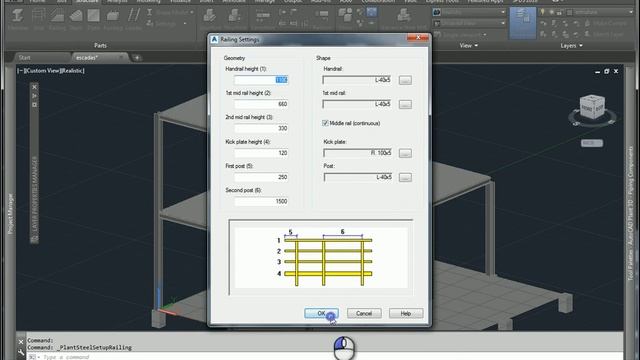Open the second view dropdown in View panel
Screen dimensions: 640x360
[469, 23]
